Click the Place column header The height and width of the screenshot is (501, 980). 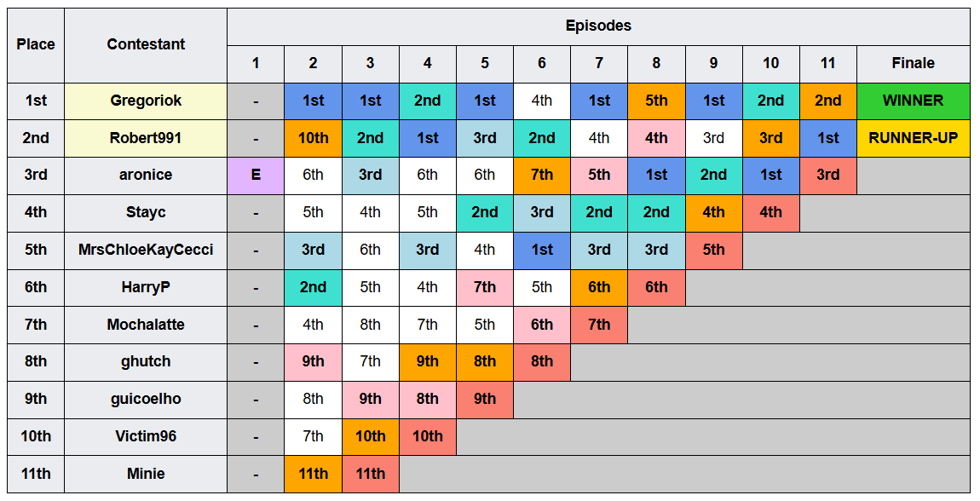(36, 45)
